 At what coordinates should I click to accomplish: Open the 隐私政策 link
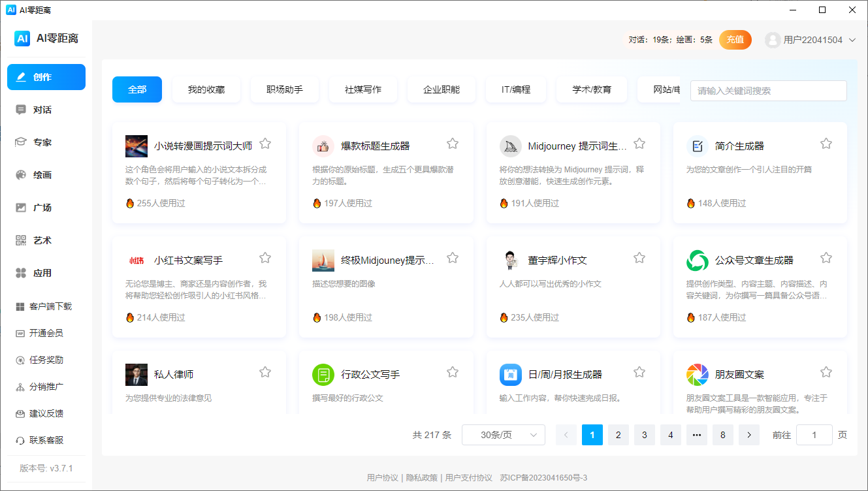click(x=422, y=478)
